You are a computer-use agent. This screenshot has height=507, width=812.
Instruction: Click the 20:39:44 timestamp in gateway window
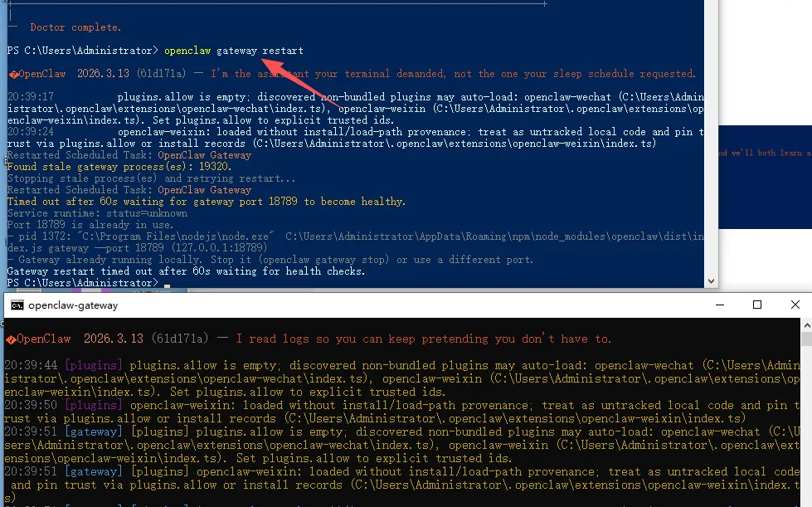(x=31, y=365)
